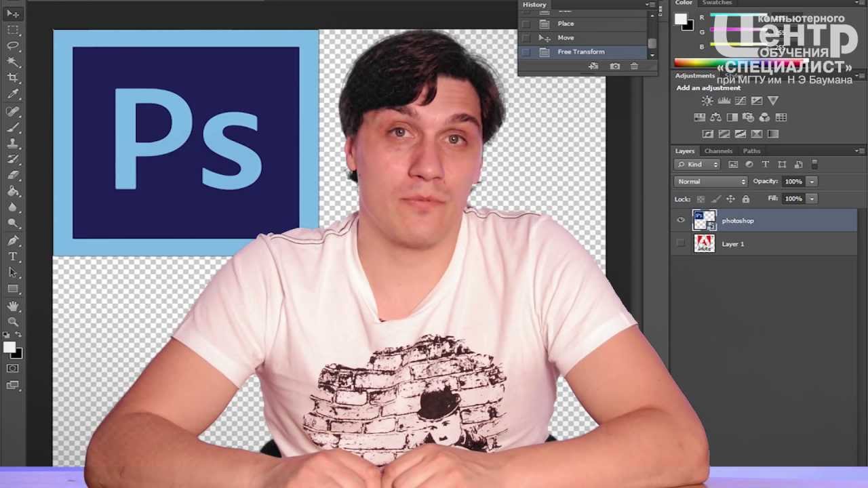Delete current state in History panel
Image resolution: width=868 pixels, height=488 pixels.
[634, 66]
